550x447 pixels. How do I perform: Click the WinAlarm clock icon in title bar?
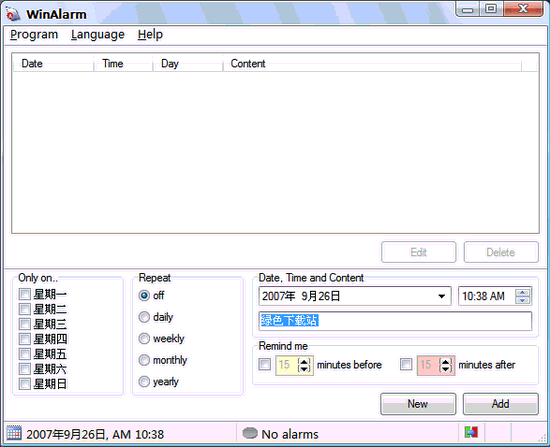(13, 14)
